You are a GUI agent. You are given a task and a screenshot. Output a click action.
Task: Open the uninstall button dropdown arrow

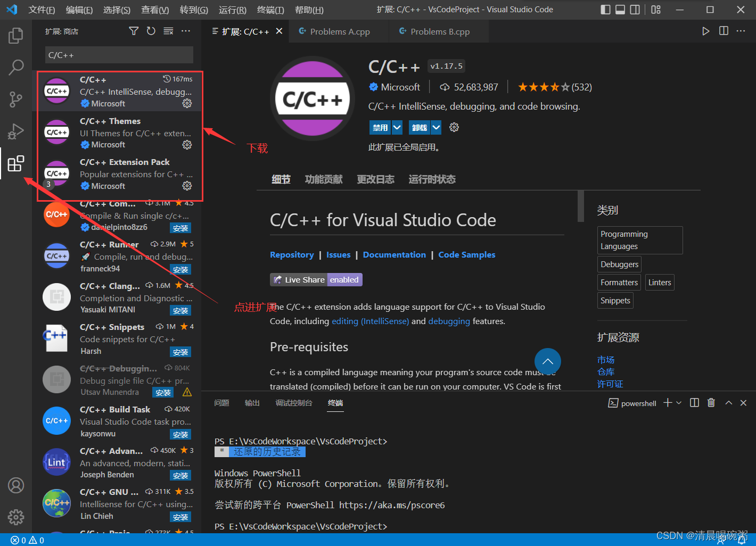(436, 128)
